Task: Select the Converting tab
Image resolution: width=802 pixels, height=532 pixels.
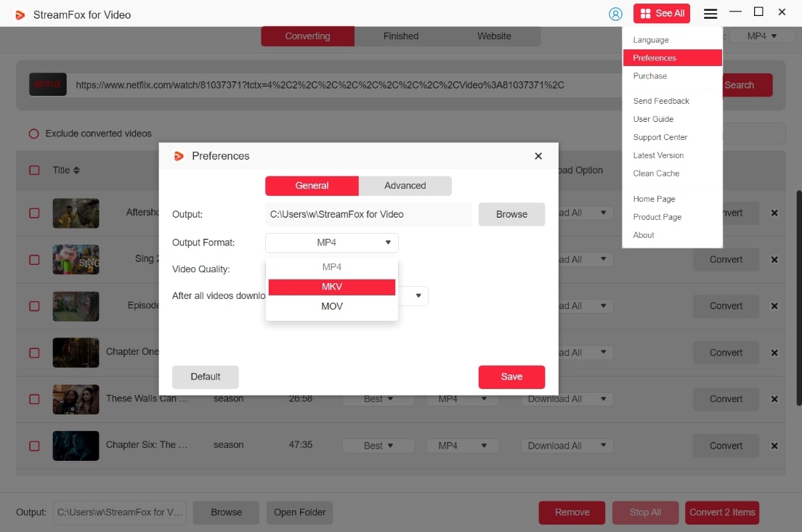Action: tap(307, 36)
